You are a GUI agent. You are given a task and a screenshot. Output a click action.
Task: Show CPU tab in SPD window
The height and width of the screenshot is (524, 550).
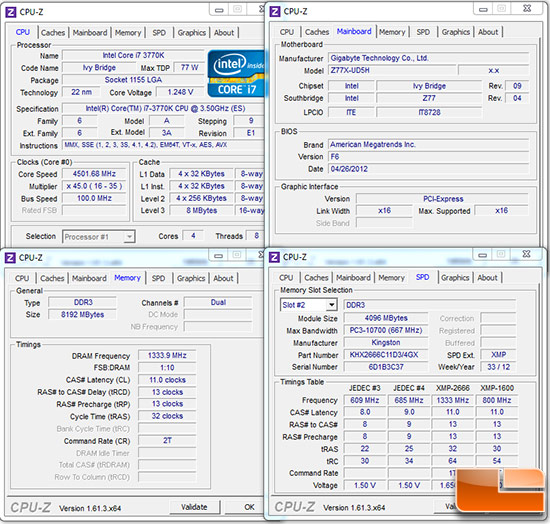(286, 277)
